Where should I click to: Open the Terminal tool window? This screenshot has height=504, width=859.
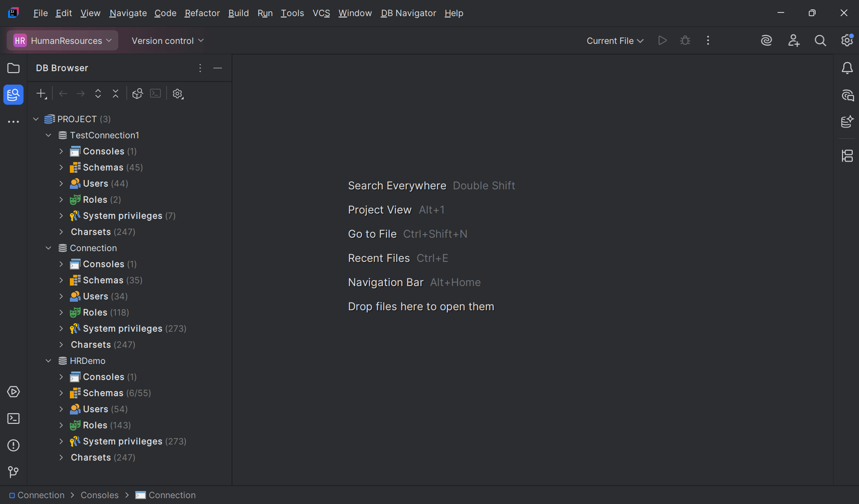point(13,419)
